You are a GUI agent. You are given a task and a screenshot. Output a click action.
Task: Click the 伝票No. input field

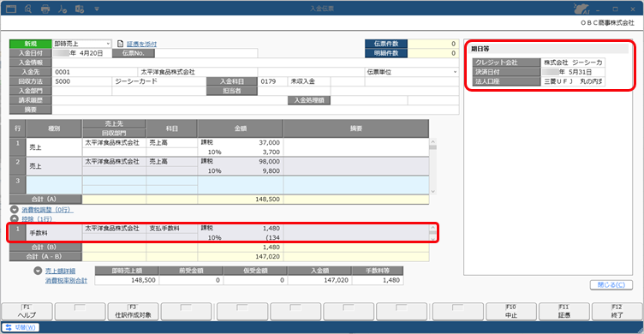(x=206, y=53)
